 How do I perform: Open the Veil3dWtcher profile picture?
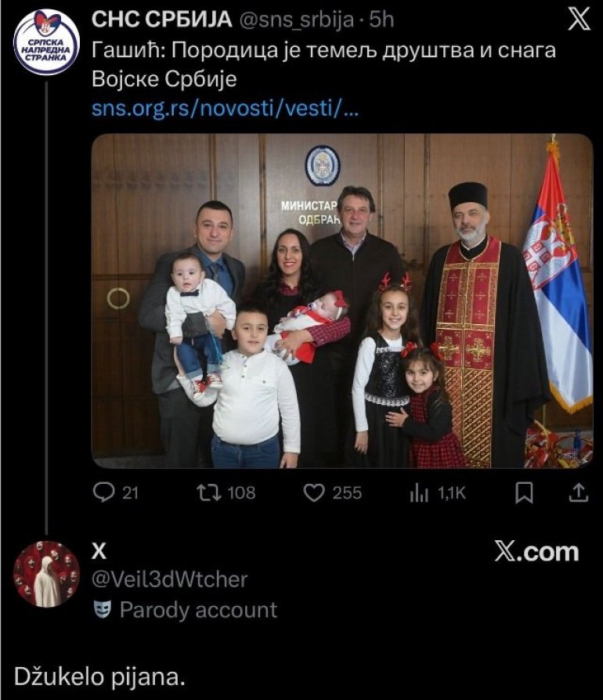(x=47, y=574)
